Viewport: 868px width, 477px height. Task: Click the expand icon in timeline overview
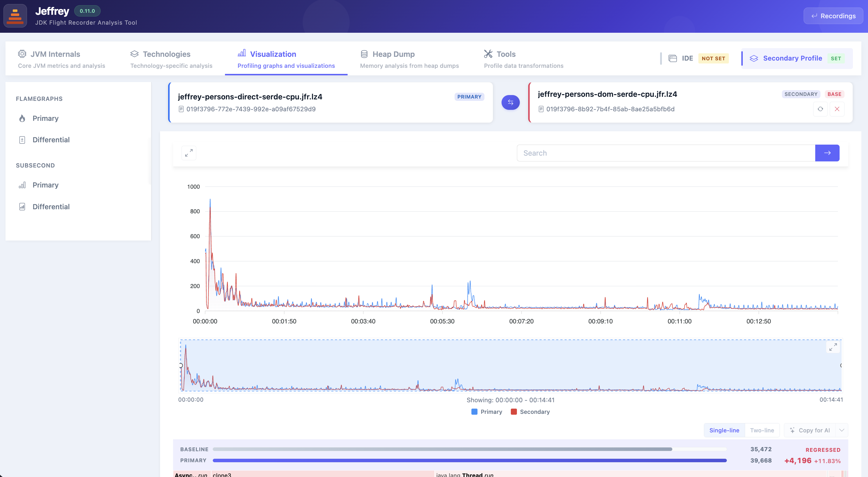click(833, 347)
